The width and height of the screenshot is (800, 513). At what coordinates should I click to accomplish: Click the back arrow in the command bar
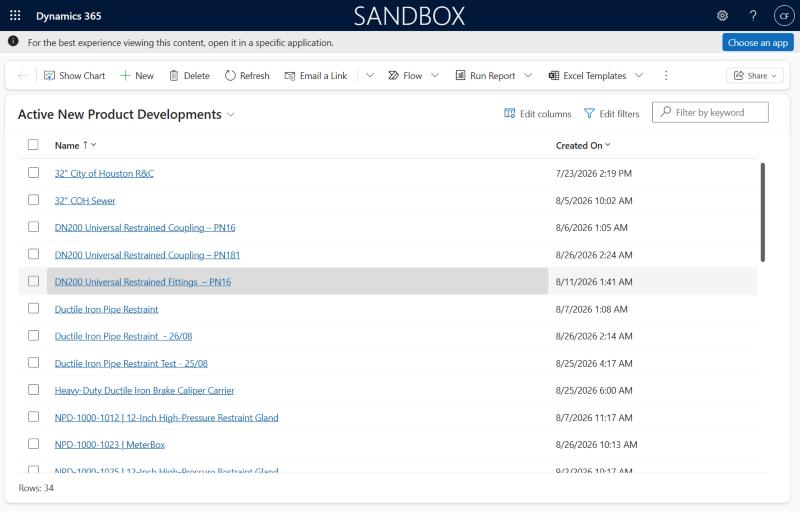[22, 76]
